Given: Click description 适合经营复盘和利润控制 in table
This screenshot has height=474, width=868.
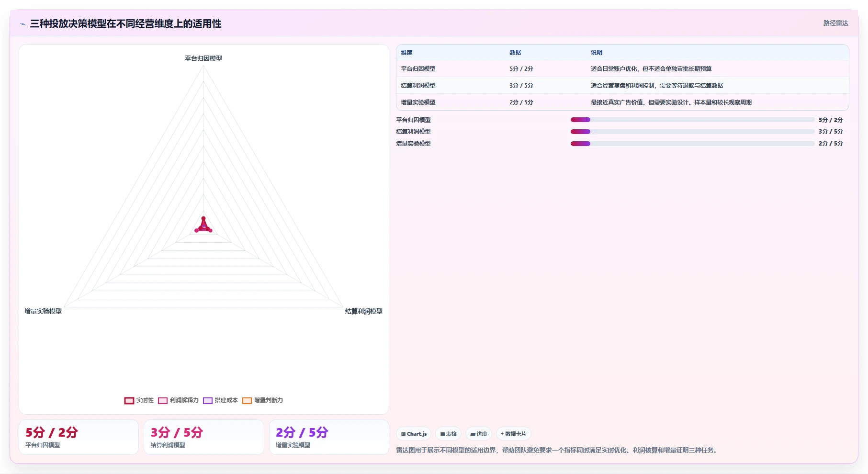Looking at the screenshot, I should pos(657,86).
